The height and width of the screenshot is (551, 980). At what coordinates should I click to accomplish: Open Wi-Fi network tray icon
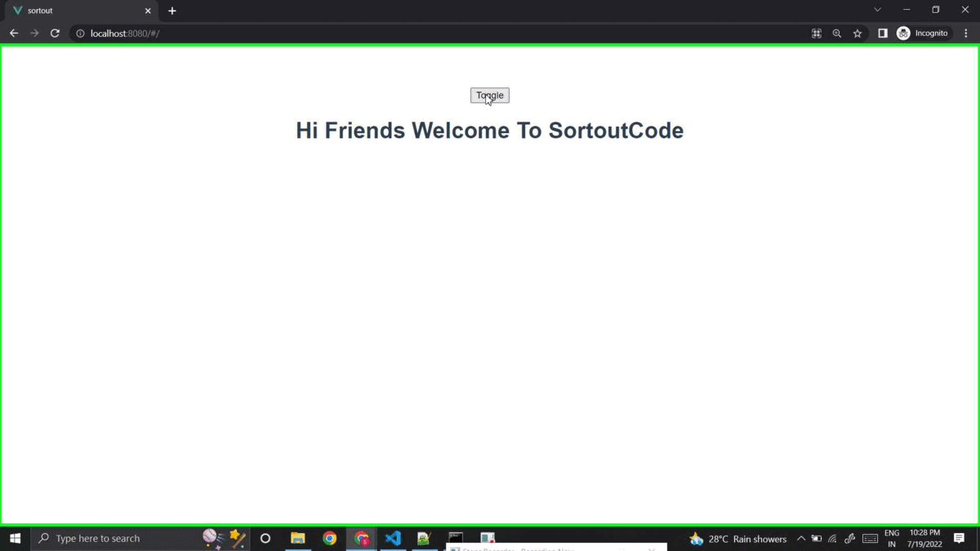[x=833, y=539]
